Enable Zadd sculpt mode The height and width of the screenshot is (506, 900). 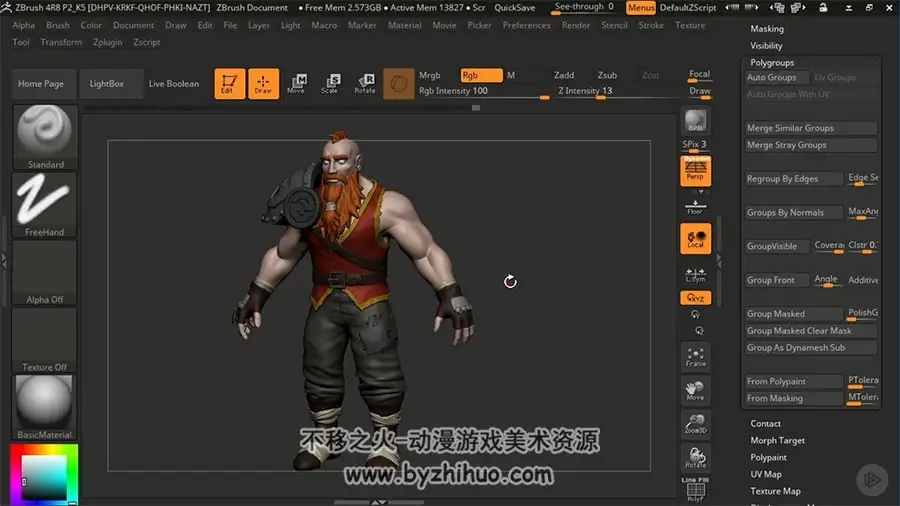564,75
